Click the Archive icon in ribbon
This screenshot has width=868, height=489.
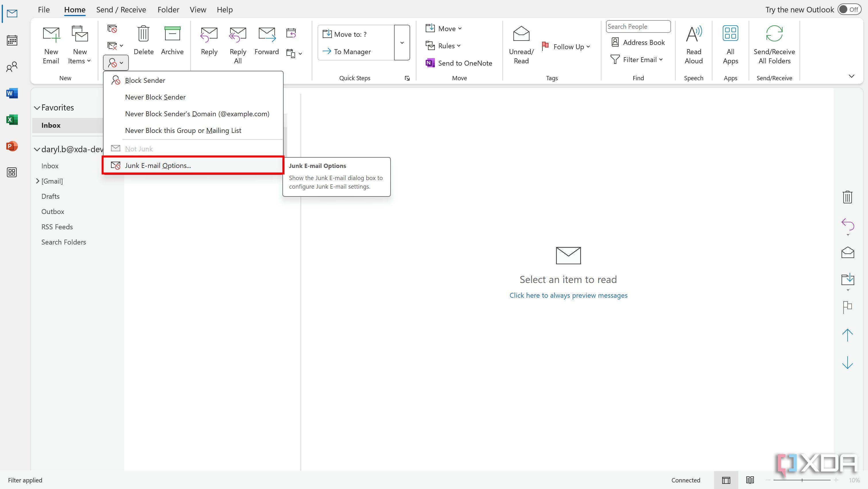tap(172, 34)
